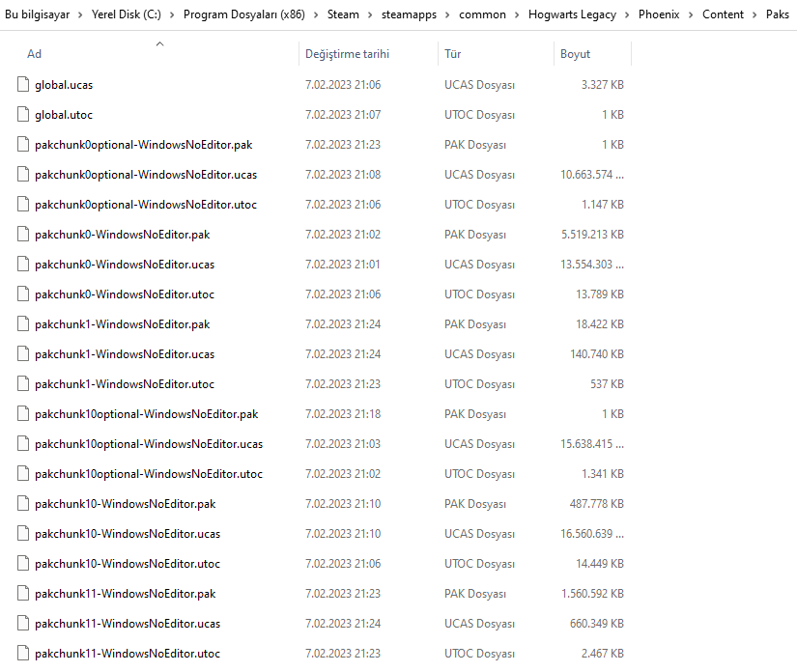Screen dimensions: 797x672
Task: Click the pakchunk10-WindowsNoEditor.pak file icon
Action: tap(23, 504)
